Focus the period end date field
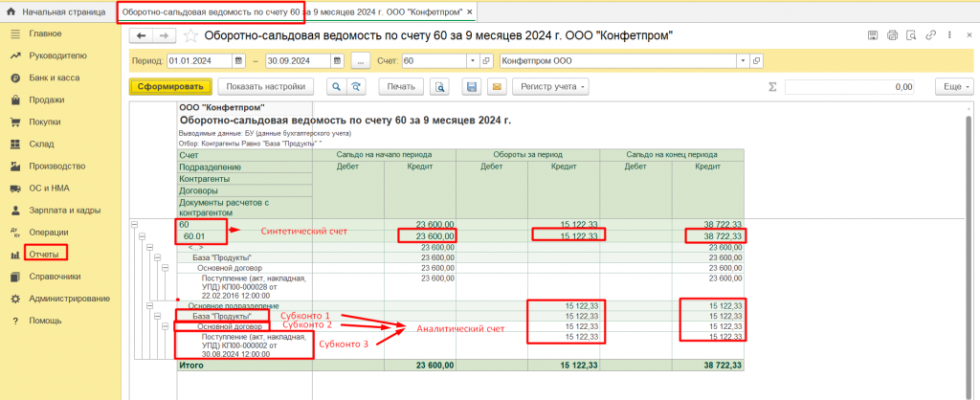Screen dimensions: 980x400 click(299, 61)
